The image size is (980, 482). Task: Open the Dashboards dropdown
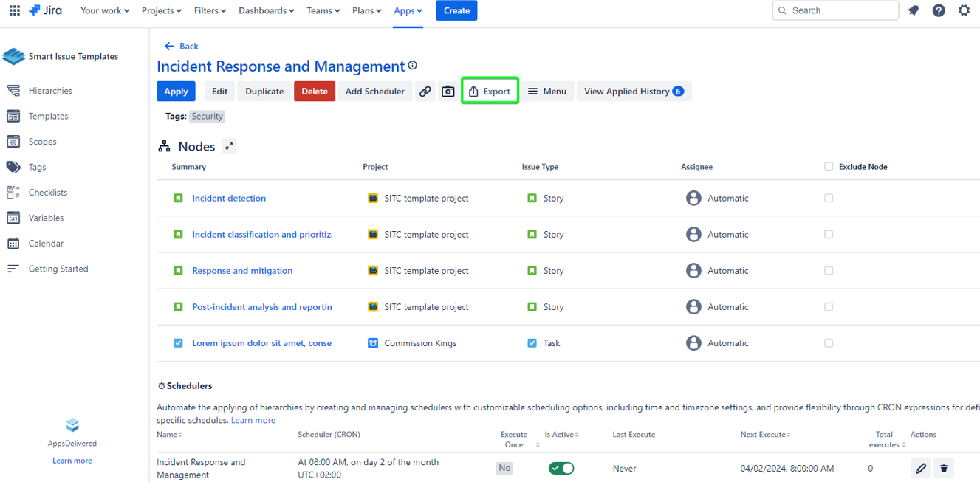[x=266, y=10]
